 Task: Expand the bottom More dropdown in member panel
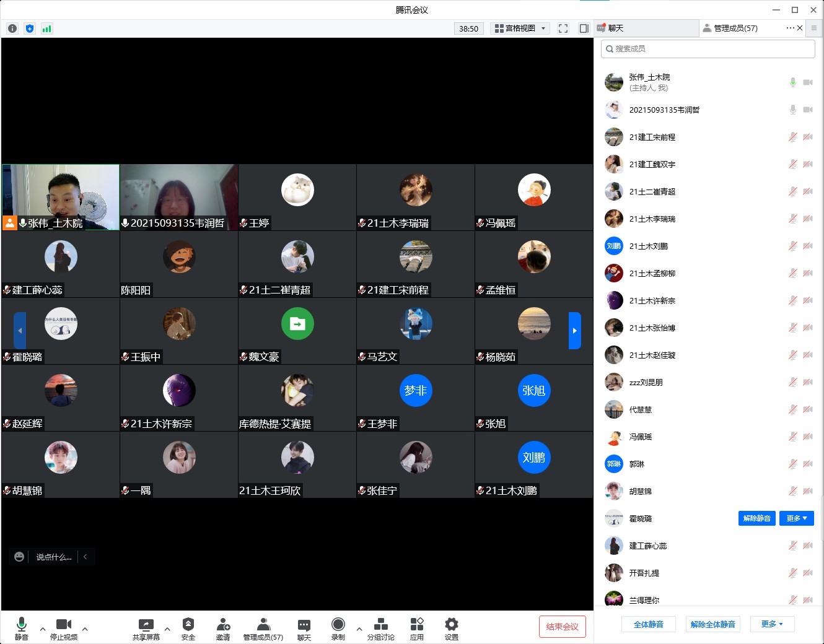(772, 624)
